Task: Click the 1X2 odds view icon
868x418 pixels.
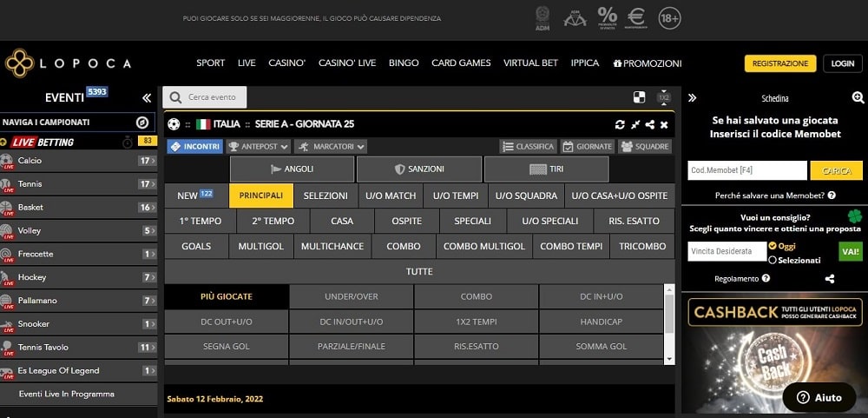Action: (x=664, y=97)
